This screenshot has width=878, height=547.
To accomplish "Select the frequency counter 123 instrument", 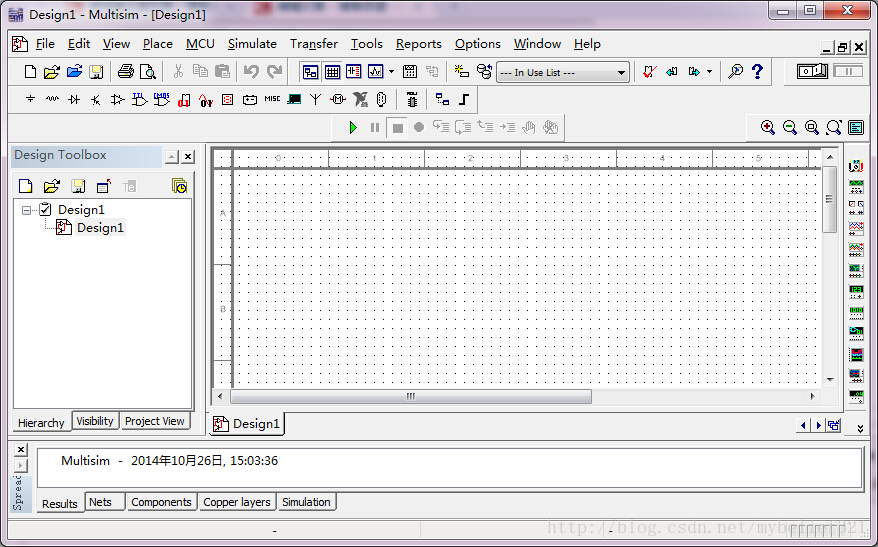I will tap(856, 291).
